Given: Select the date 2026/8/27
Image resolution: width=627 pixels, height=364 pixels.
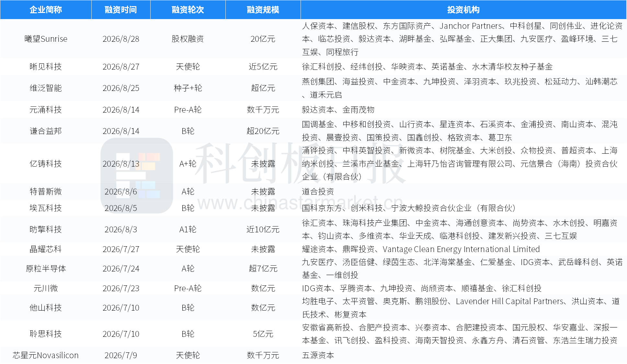Looking at the screenshot, I should click(x=121, y=67).
